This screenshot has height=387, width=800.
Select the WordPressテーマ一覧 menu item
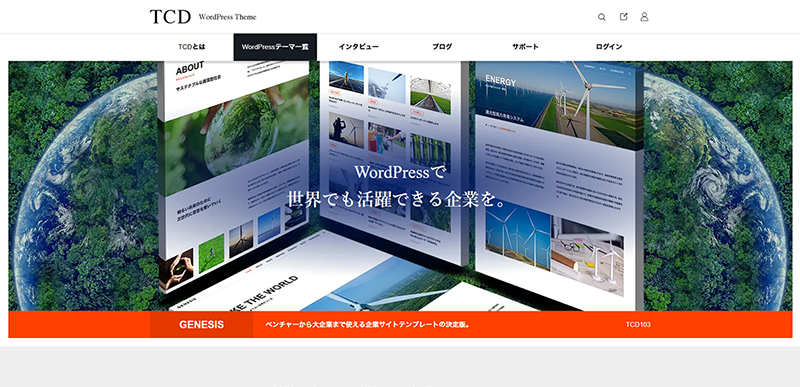pos(275,47)
